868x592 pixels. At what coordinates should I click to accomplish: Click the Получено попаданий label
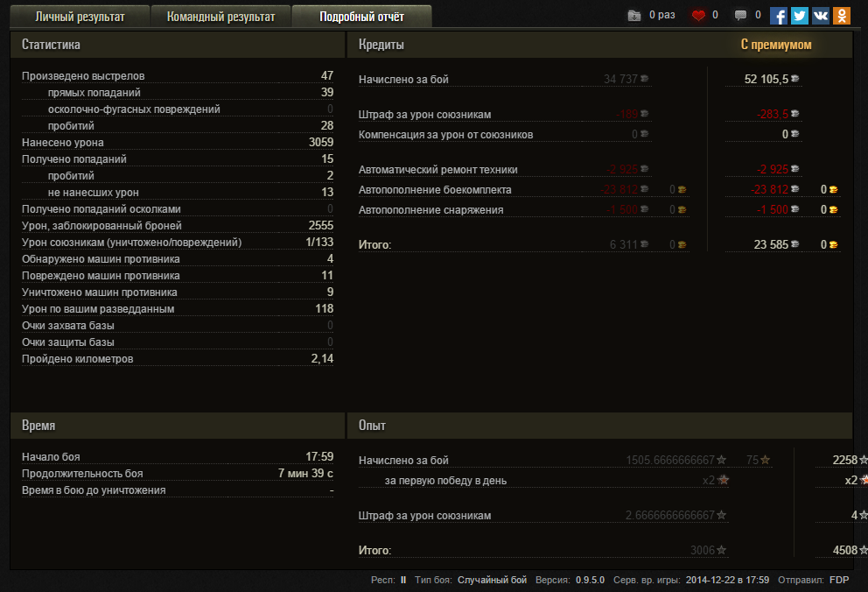coord(74,159)
